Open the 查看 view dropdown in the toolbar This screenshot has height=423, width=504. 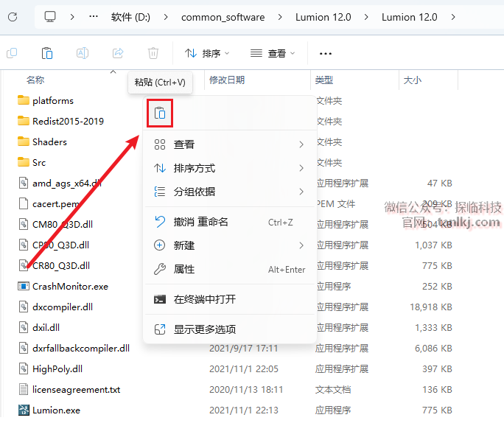tap(272, 53)
